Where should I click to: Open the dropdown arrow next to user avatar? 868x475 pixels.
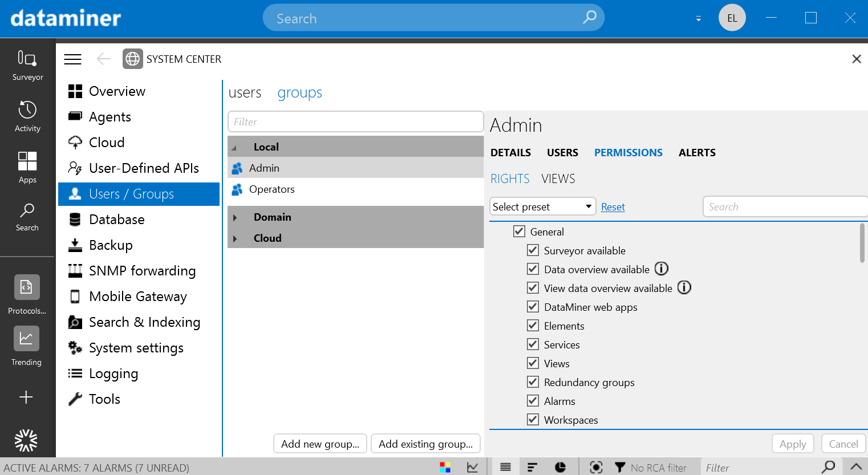point(698,19)
